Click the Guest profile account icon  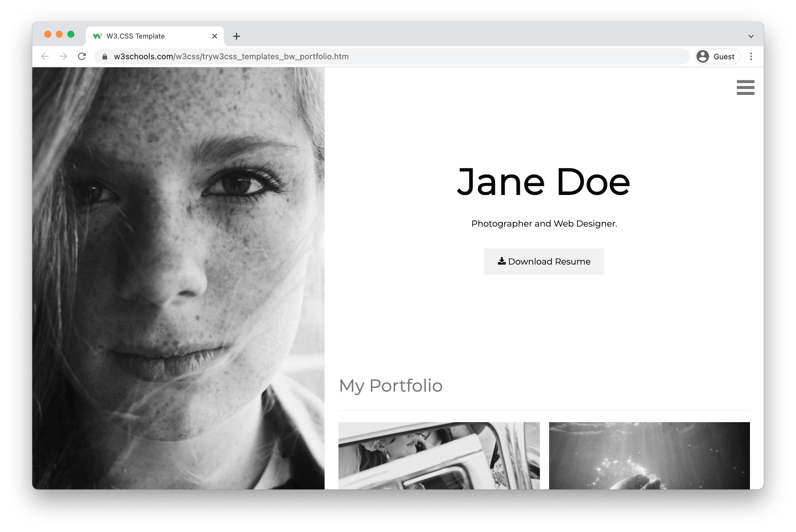pyautogui.click(x=703, y=56)
